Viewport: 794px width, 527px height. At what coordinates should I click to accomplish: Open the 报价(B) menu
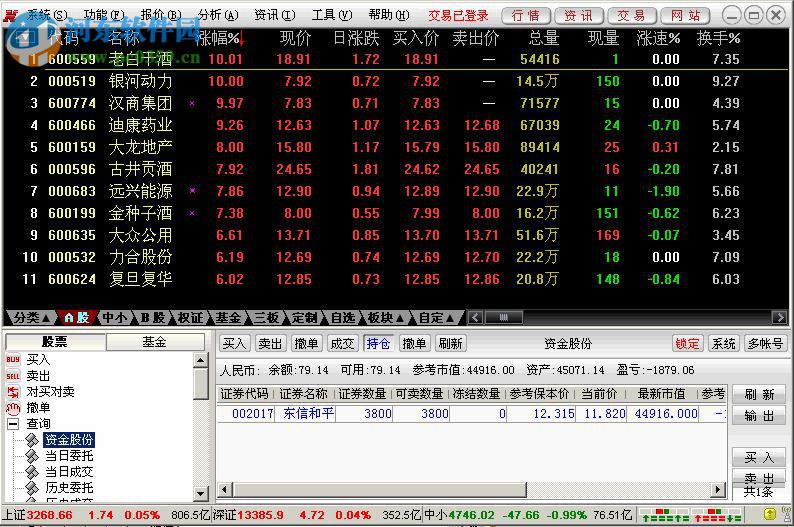coord(161,15)
